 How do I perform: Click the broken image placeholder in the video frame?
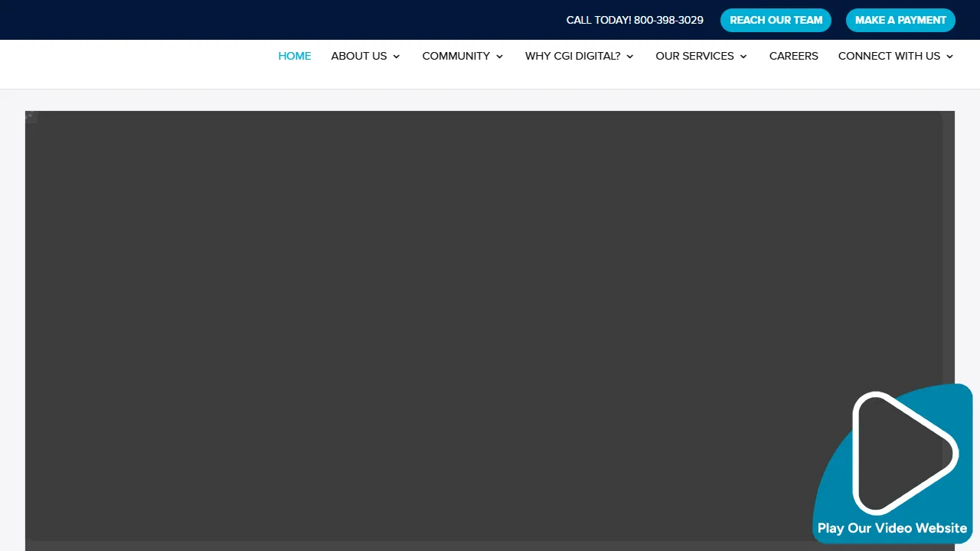click(31, 116)
